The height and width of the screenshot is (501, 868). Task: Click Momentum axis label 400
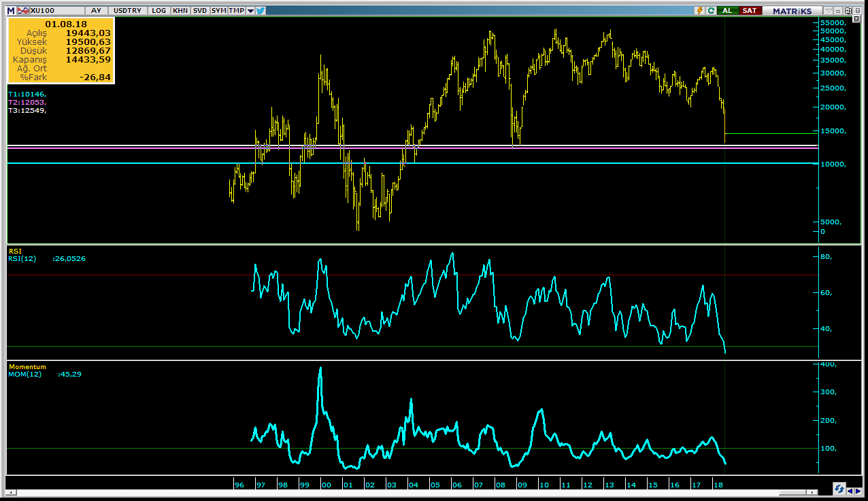pyautogui.click(x=829, y=365)
